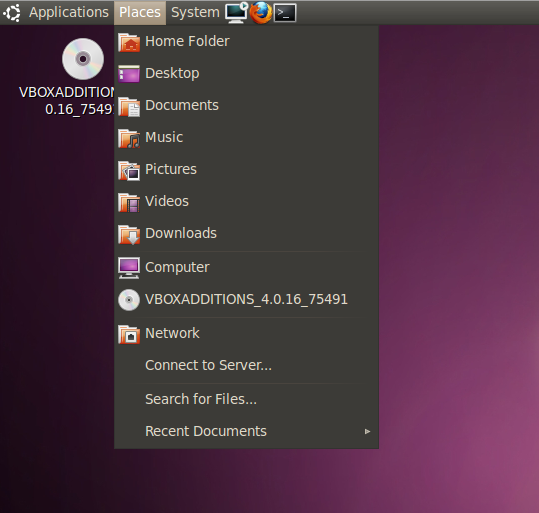Open Videos entry

coord(246,202)
